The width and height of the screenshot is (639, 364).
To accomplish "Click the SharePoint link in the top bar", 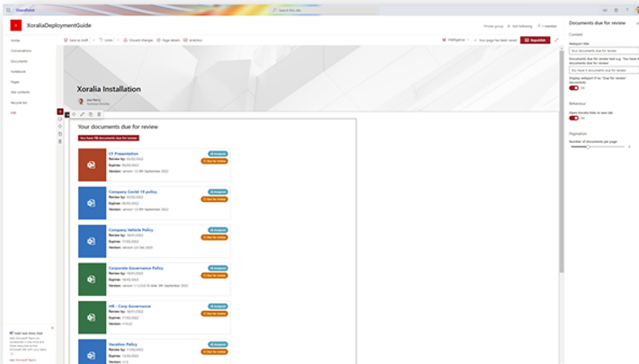I will point(25,10).
